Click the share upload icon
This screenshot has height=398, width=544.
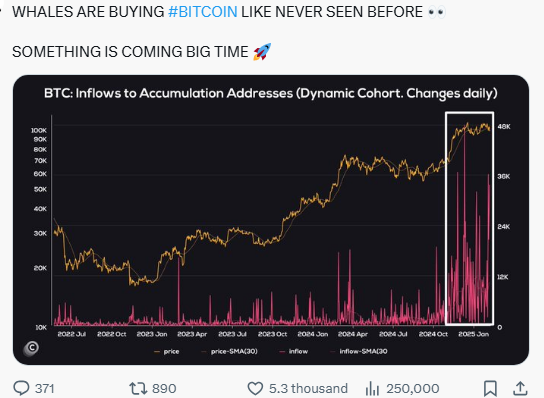point(520,388)
